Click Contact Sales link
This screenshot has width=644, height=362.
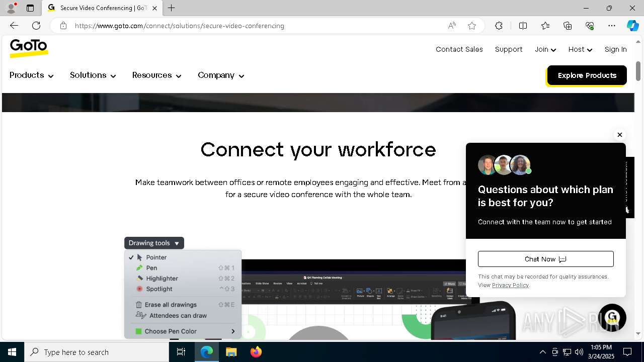coord(459,49)
